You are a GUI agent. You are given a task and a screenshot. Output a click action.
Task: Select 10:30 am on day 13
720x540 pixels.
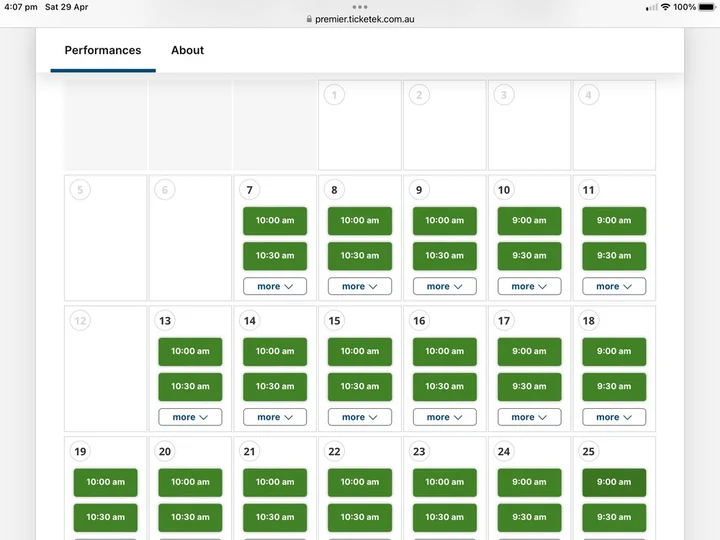(x=190, y=387)
